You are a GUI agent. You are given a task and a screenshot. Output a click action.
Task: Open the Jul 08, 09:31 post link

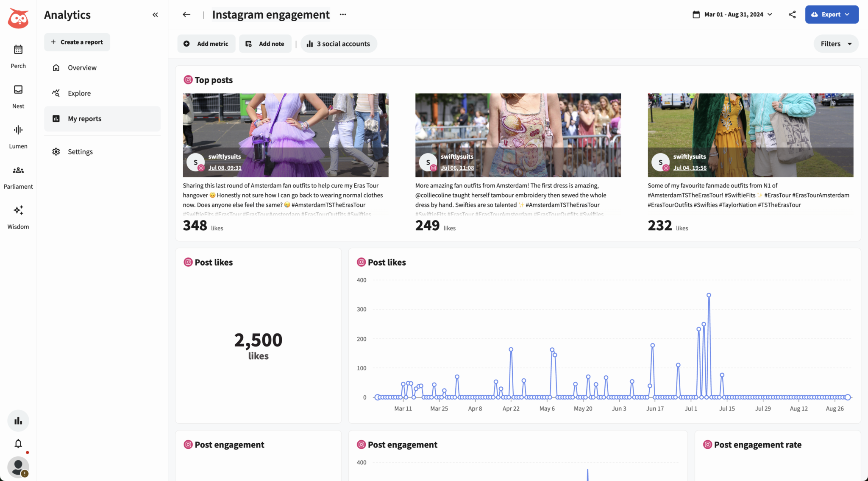(x=225, y=168)
